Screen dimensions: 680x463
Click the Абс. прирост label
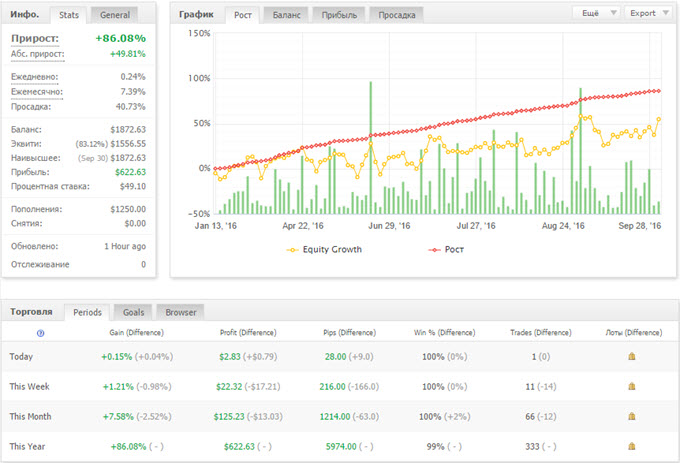click(37, 54)
